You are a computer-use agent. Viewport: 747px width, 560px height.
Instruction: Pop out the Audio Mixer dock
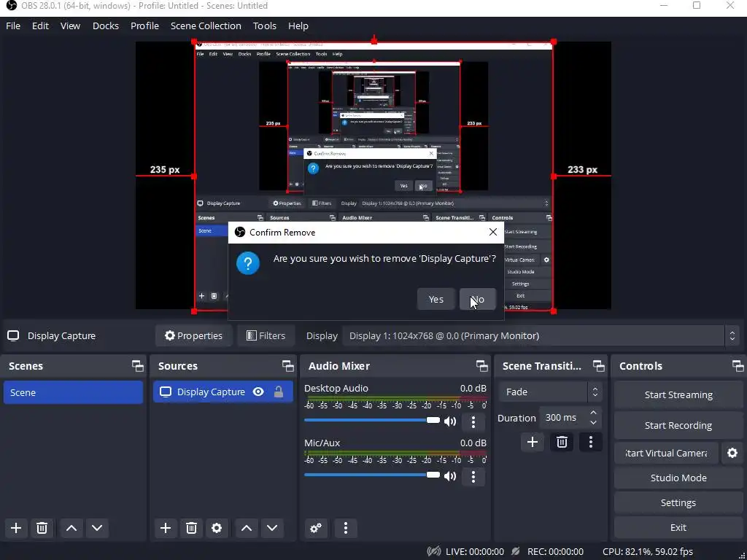coord(481,366)
